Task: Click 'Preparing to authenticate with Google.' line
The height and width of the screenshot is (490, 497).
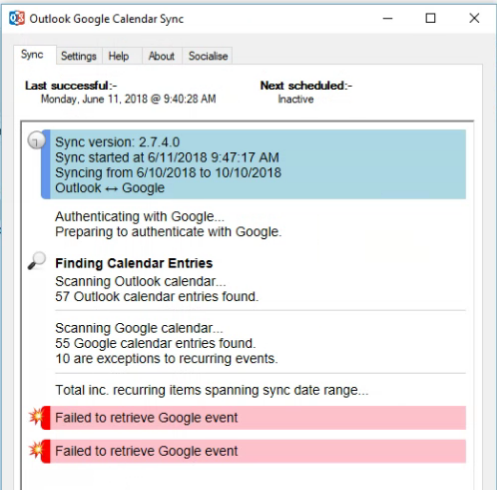Action: [168, 232]
